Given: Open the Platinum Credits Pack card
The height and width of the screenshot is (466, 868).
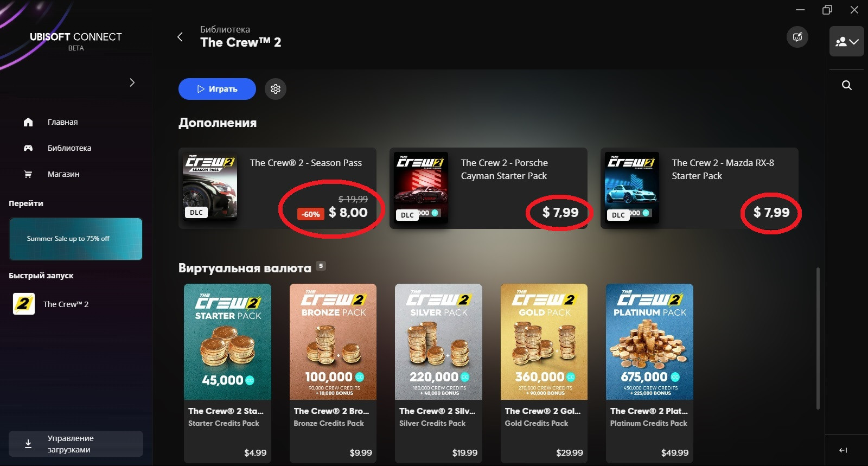Looking at the screenshot, I should pyautogui.click(x=649, y=373).
